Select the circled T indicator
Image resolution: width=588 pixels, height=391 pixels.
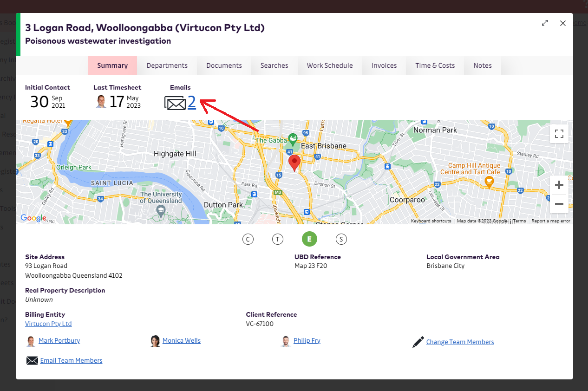coord(277,239)
